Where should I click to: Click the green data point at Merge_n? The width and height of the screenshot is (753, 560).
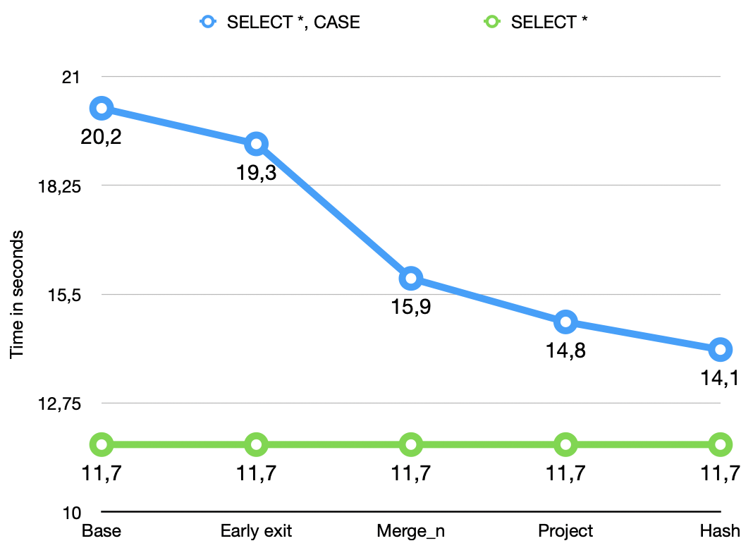410,444
